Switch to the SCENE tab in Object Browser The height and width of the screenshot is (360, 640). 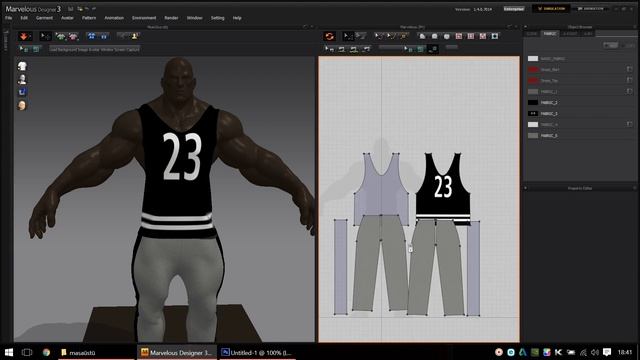coord(532,33)
